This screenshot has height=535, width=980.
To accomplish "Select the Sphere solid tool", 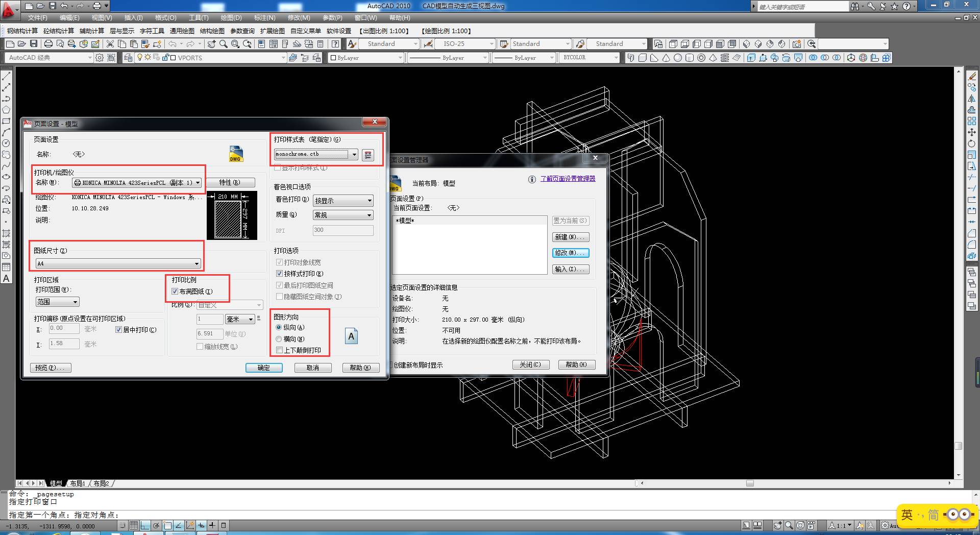I will pyautogui.click(x=678, y=58).
